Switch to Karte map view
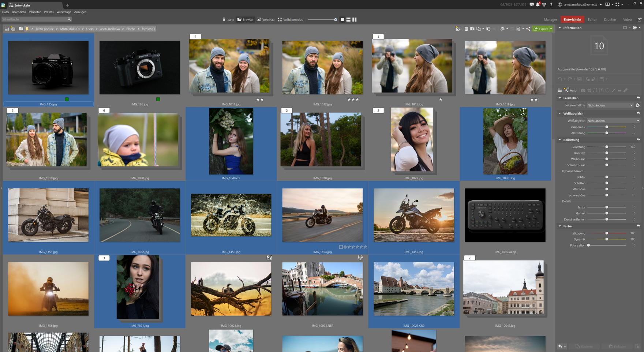644x352 pixels. coord(228,20)
